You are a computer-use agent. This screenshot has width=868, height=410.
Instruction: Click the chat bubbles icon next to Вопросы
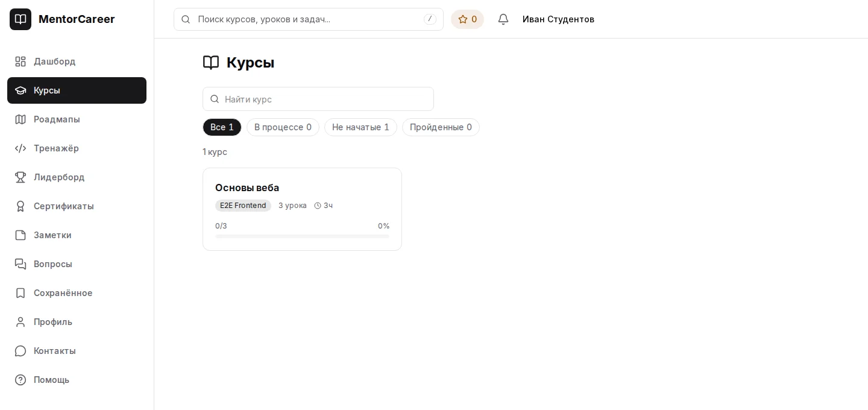[20, 264]
